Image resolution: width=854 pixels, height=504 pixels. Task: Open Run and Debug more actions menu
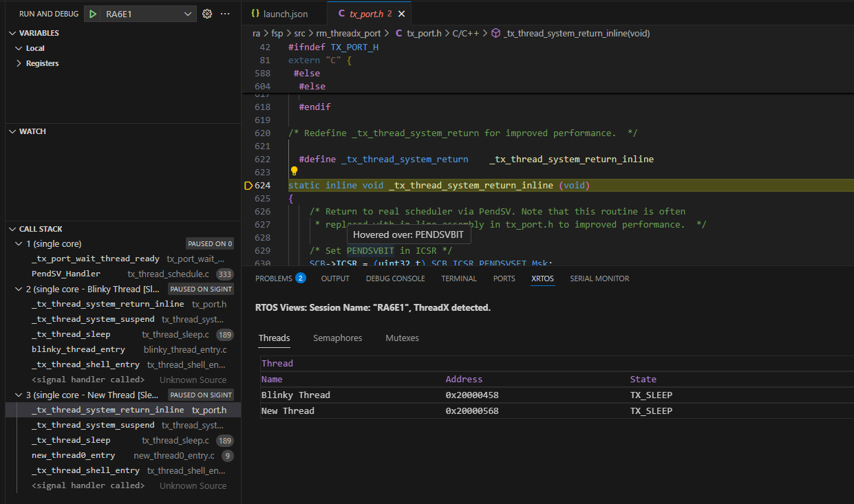[225, 14]
